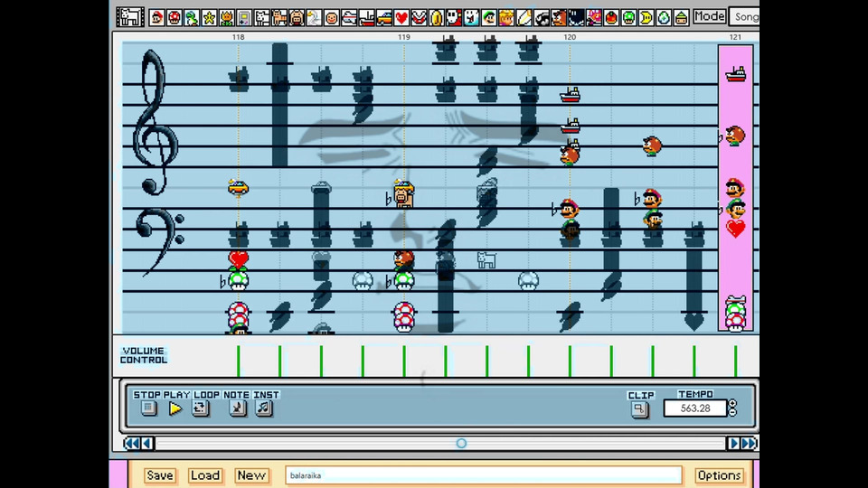Click the New button

pyautogui.click(x=251, y=475)
